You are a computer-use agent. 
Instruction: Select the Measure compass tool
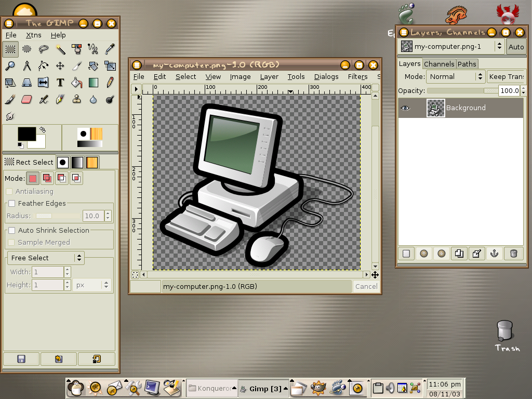pyautogui.click(x=27, y=66)
